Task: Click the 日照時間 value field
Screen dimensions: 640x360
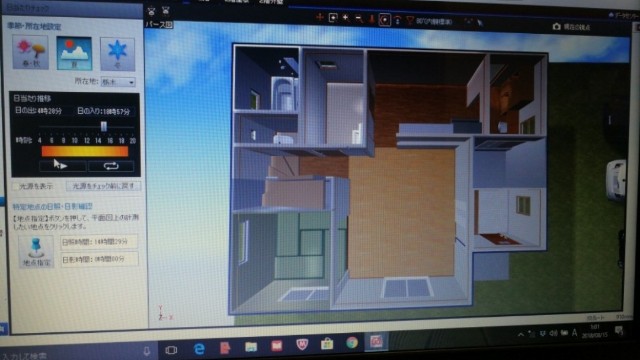Action: 99,242
